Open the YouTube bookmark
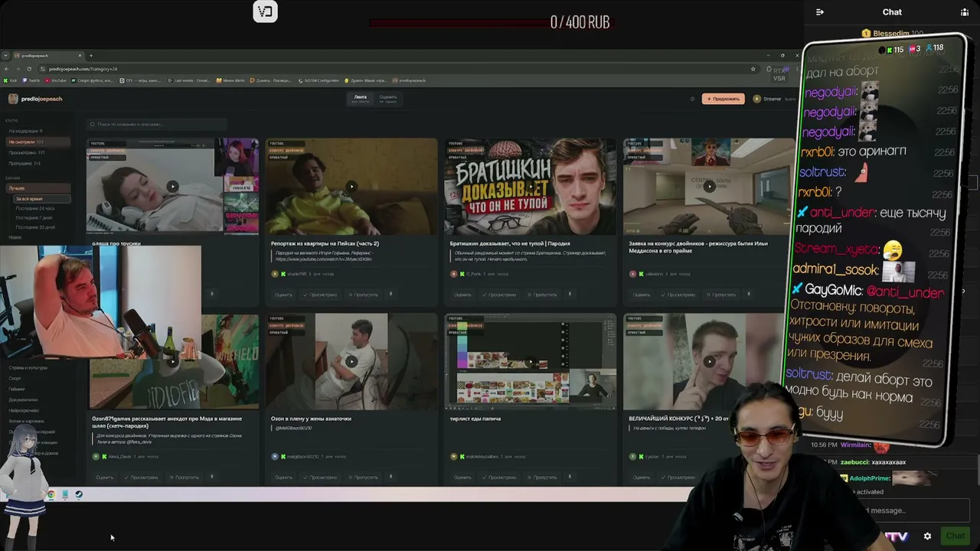This screenshot has width=980, height=551. (x=56, y=80)
